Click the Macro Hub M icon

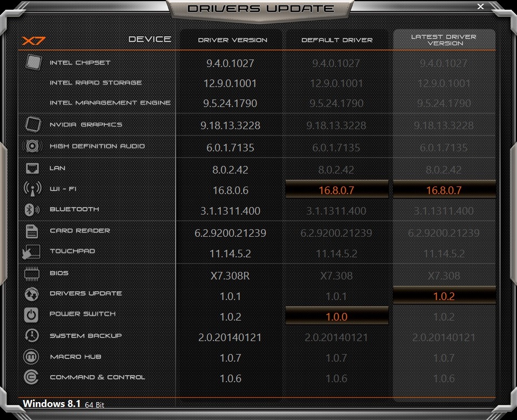(31, 357)
